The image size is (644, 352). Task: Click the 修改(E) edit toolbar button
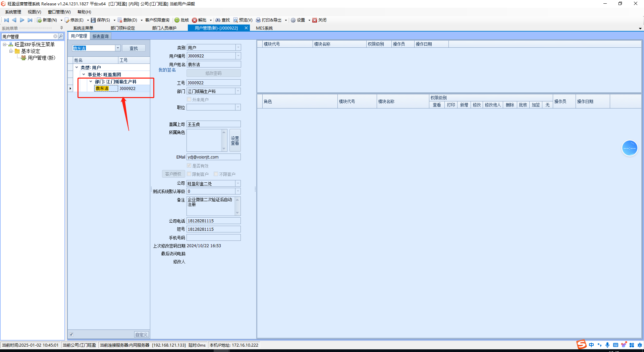tap(74, 20)
